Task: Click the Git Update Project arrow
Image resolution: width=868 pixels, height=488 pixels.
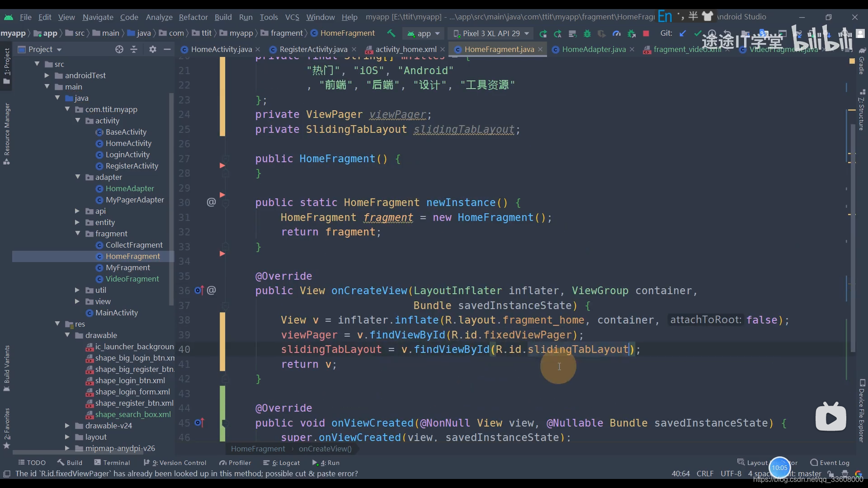Action: 683,33
